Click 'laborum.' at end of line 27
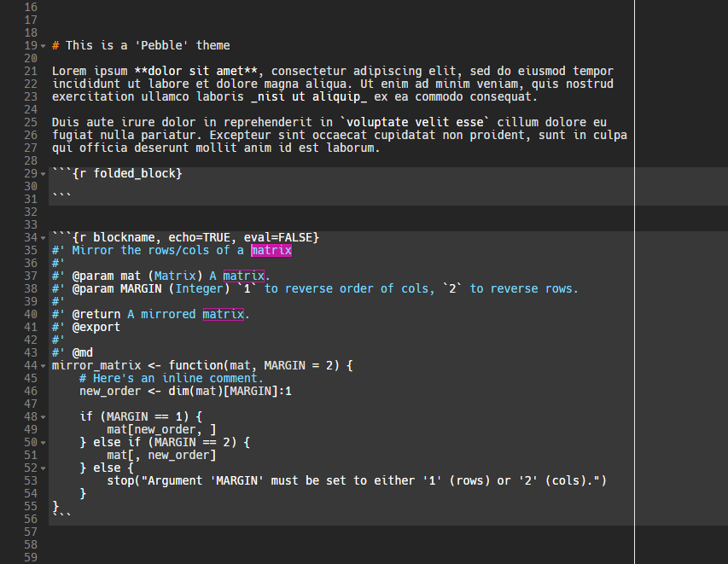This screenshot has width=728, height=564. [x=353, y=148]
